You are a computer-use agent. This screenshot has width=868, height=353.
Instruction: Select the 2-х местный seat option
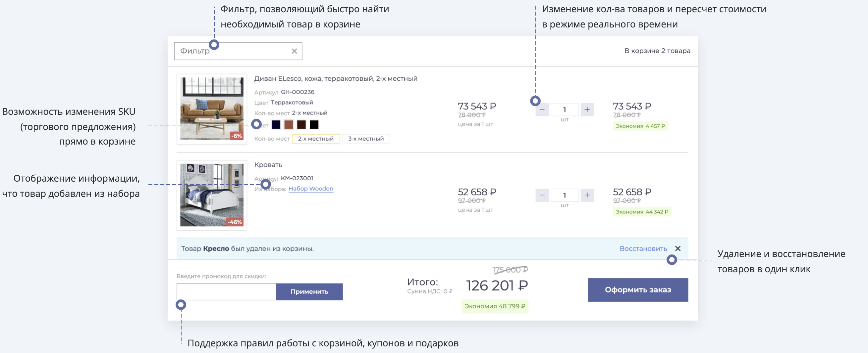coord(315,139)
